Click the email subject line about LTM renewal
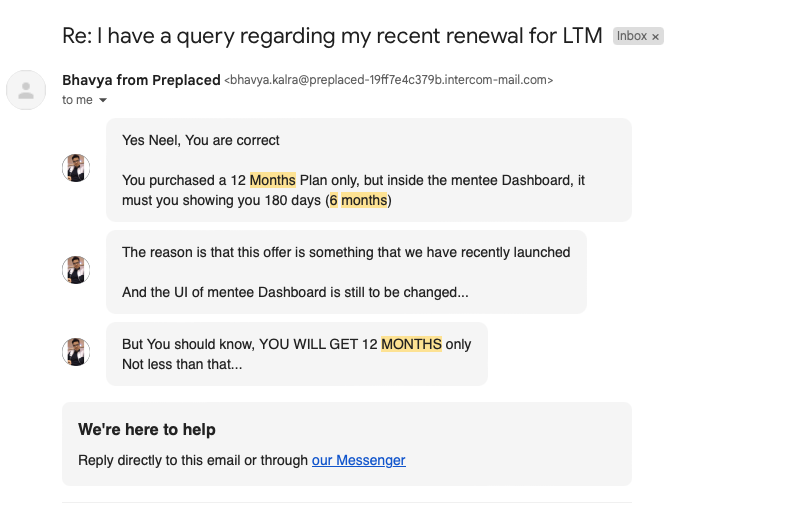The height and width of the screenshot is (510, 796). click(x=332, y=36)
